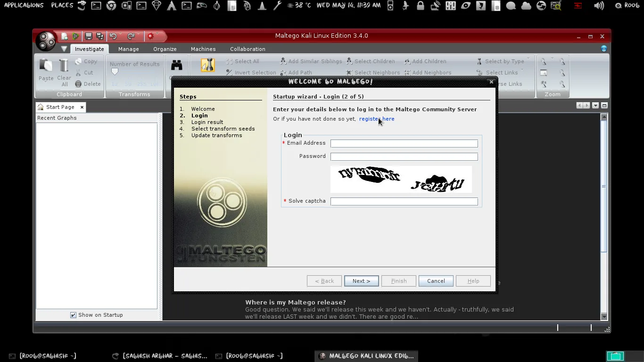Click Add Neighbors in the ribbon

click(428, 73)
